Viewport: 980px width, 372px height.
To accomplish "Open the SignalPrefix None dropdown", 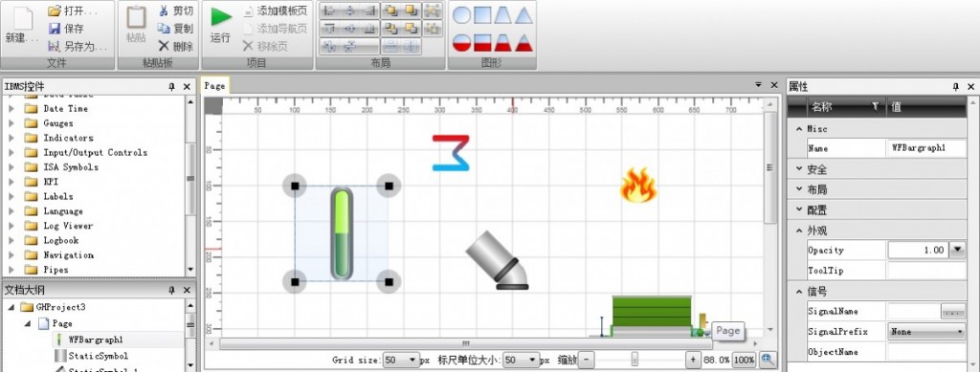I will pos(927,332).
